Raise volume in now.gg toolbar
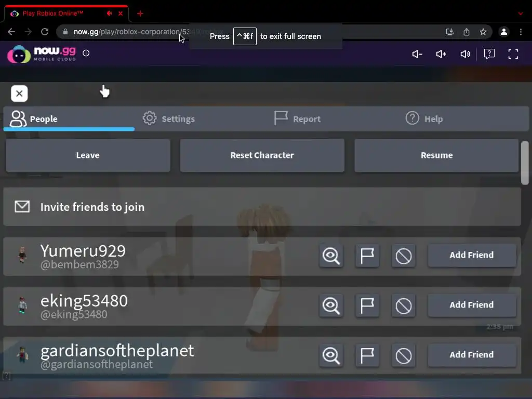This screenshot has height=399, width=532. 441,54
